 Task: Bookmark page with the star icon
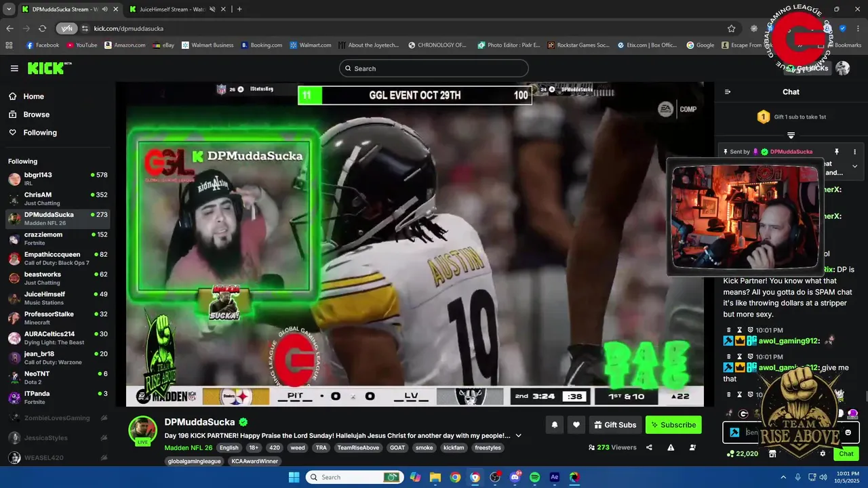[x=731, y=28]
